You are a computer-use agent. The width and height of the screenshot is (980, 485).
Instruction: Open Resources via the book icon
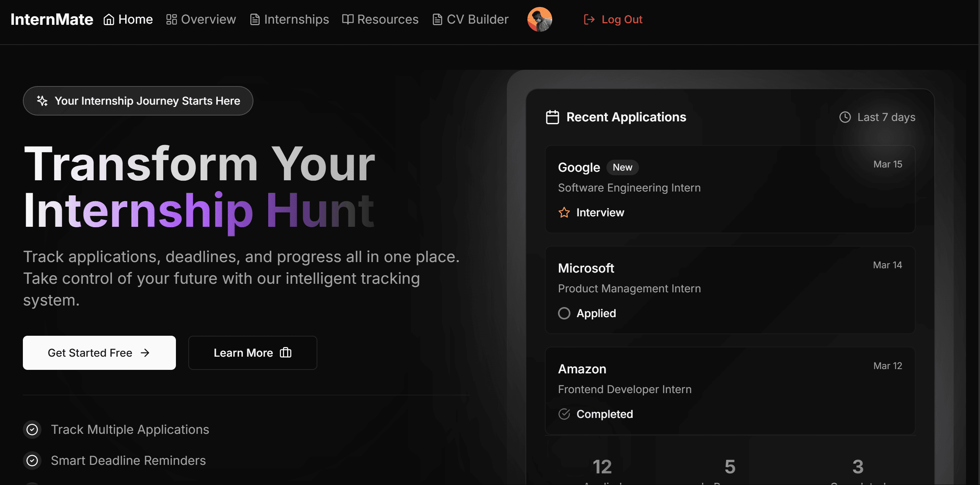(348, 19)
